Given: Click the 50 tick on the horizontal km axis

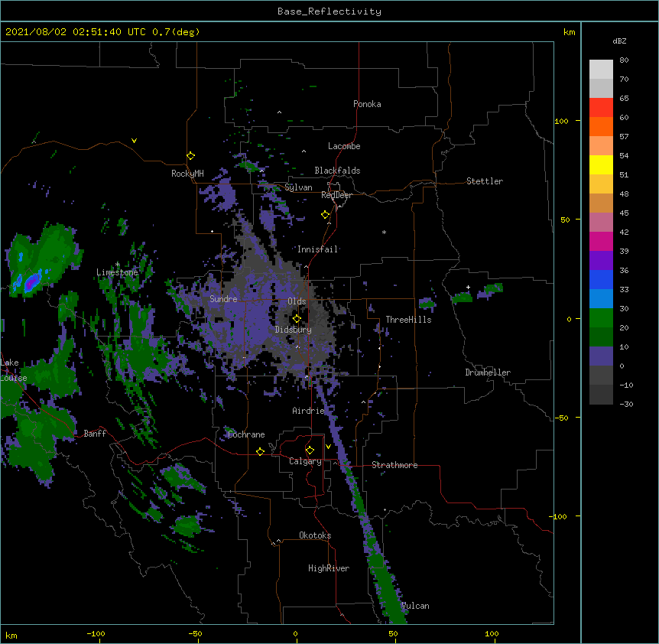Looking at the screenshot, I should (x=393, y=634).
